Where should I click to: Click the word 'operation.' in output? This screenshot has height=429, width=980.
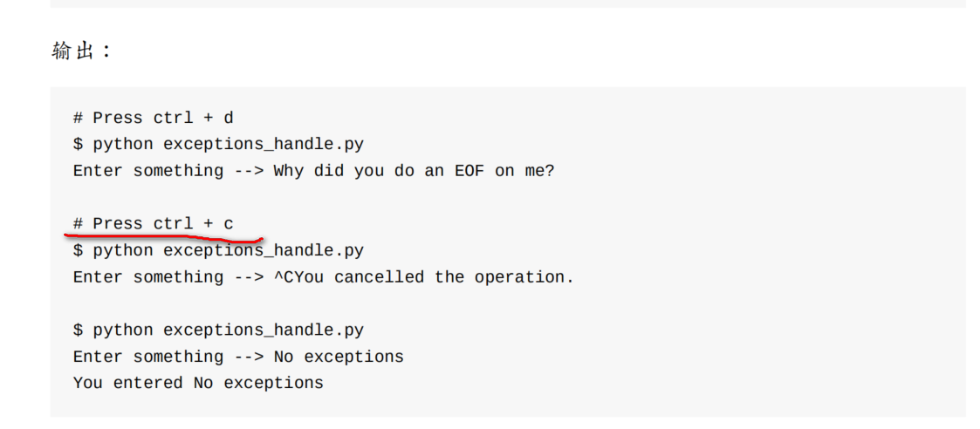[x=524, y=277]
